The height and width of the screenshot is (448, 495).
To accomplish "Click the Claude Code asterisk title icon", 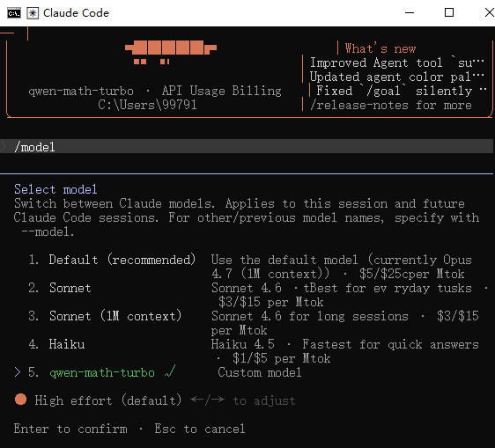I will [x=33, y=13].
